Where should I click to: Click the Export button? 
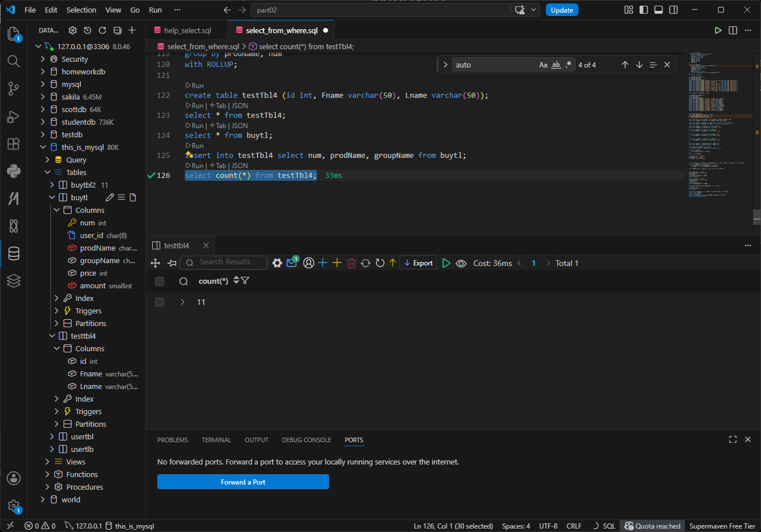pyautogui.click(x=418, y=263)
